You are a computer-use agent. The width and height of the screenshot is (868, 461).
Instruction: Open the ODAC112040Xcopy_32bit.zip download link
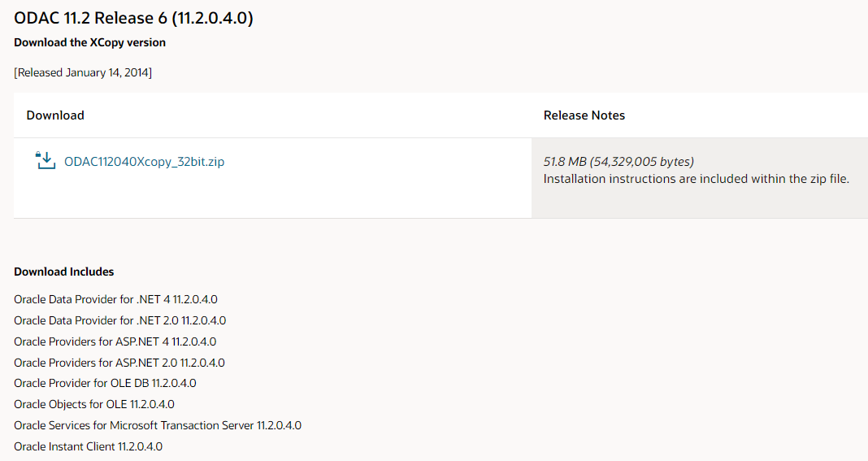click(144, 162)
